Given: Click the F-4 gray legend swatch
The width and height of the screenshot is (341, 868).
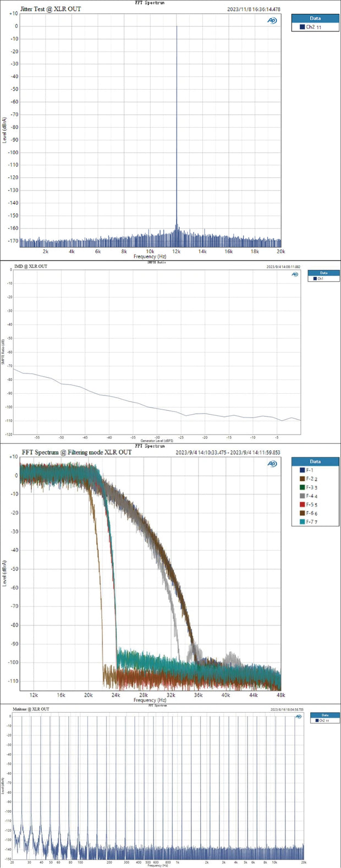Looking at the screenshot, I should pyautogui.click(x=302, y=496).
